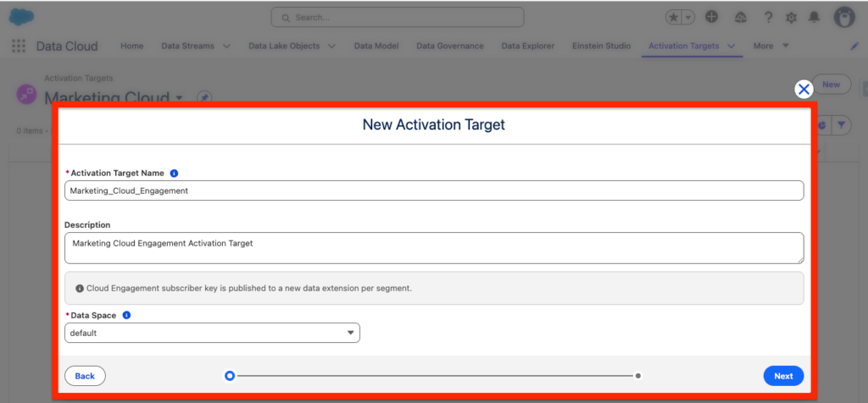Click the Global Actions plus icon
Viewport: 868px width, 403px height.
[x=712, y=17]
